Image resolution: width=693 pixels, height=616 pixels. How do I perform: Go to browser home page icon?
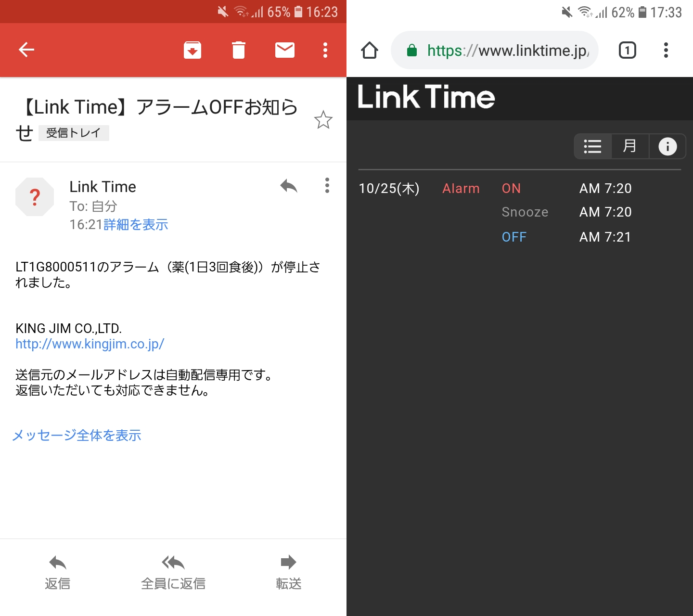[370, 50]
